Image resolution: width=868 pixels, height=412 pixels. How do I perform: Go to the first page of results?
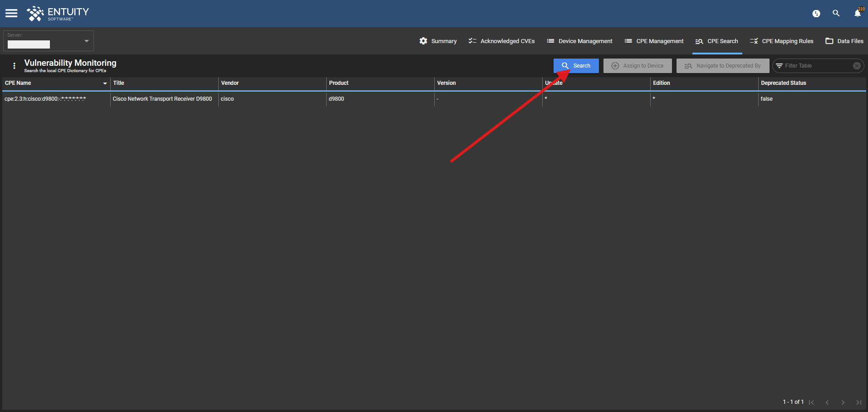tap(811, 402)
